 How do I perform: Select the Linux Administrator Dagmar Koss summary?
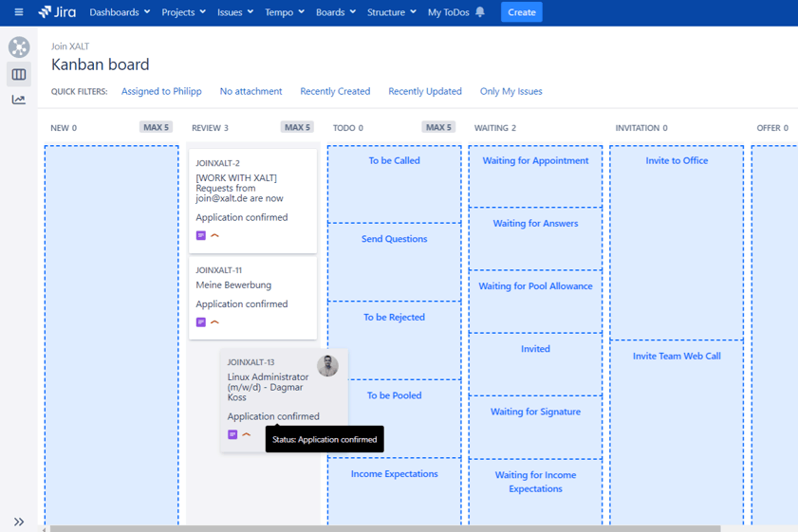[268, 387]
